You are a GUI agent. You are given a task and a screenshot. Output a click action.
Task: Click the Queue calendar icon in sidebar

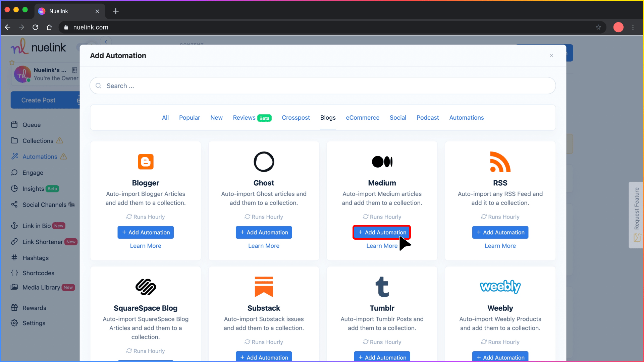14,125
